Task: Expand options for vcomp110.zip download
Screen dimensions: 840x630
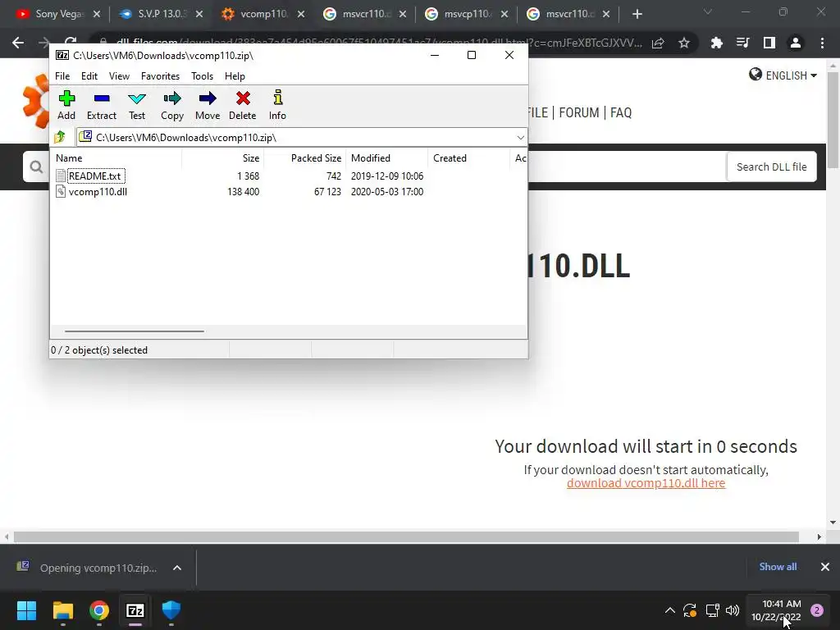Action: coord(177,568)
